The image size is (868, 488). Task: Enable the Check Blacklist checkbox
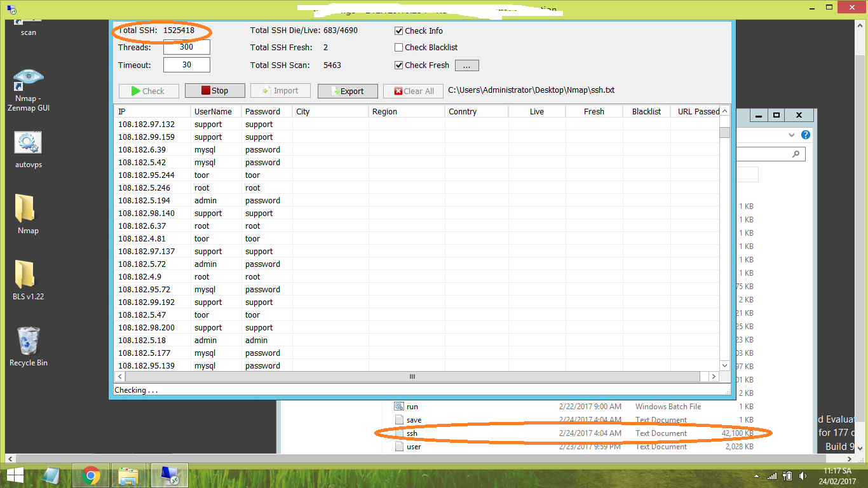coord(399,47)
